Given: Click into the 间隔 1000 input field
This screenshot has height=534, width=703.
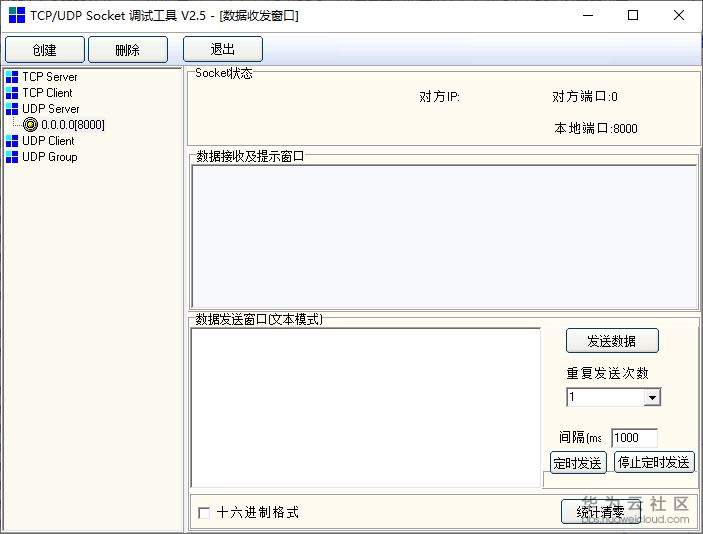Looking at the screenshot, I should point(634,438).
